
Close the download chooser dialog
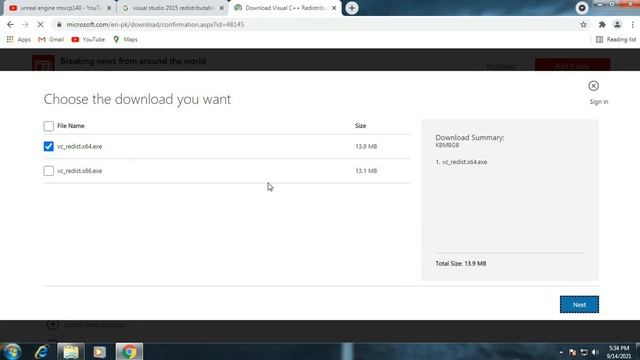[593, 86]
